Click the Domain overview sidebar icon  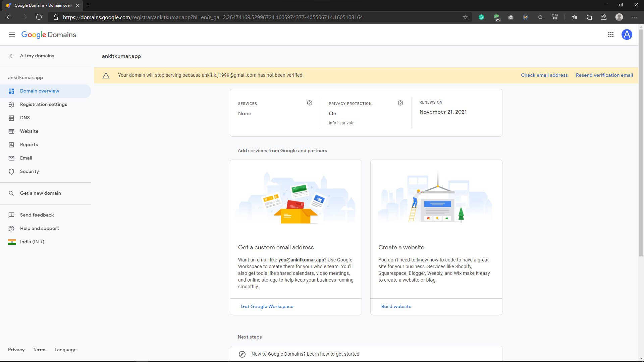click(x=12, y=91)
